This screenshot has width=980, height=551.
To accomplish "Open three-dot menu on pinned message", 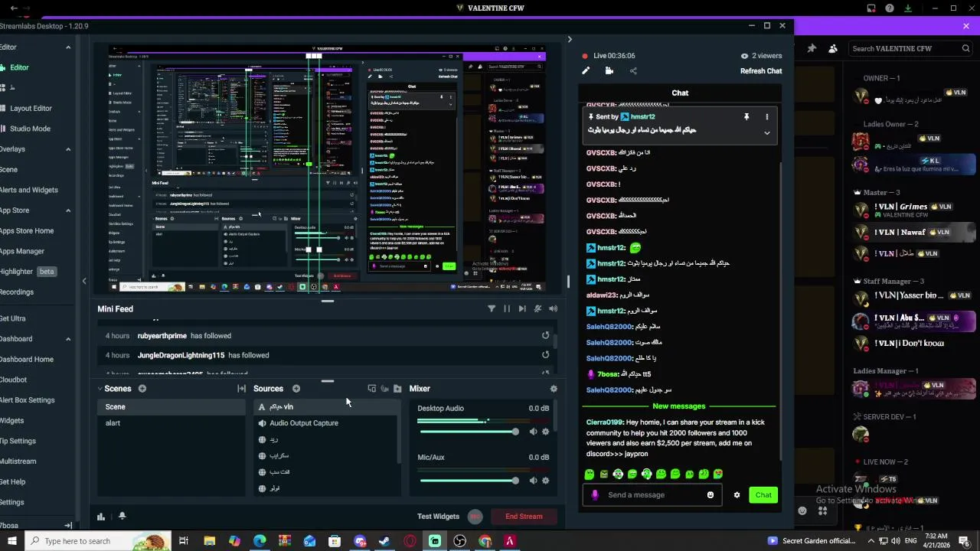I will click(x=766, y=117).
